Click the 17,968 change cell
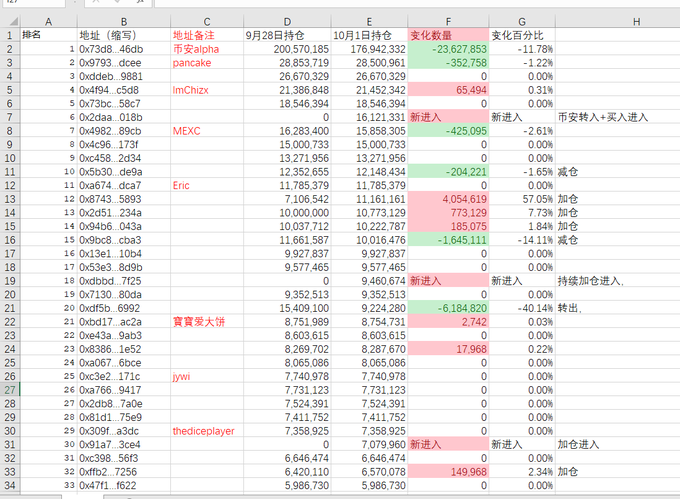 (448, 349)
